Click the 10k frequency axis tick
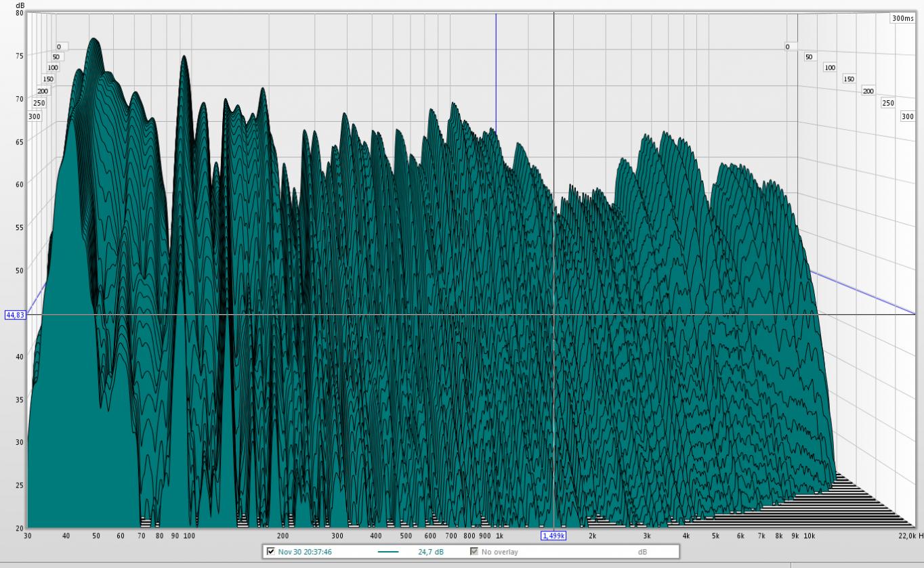The image size is (924, 568). click(810, 536)
